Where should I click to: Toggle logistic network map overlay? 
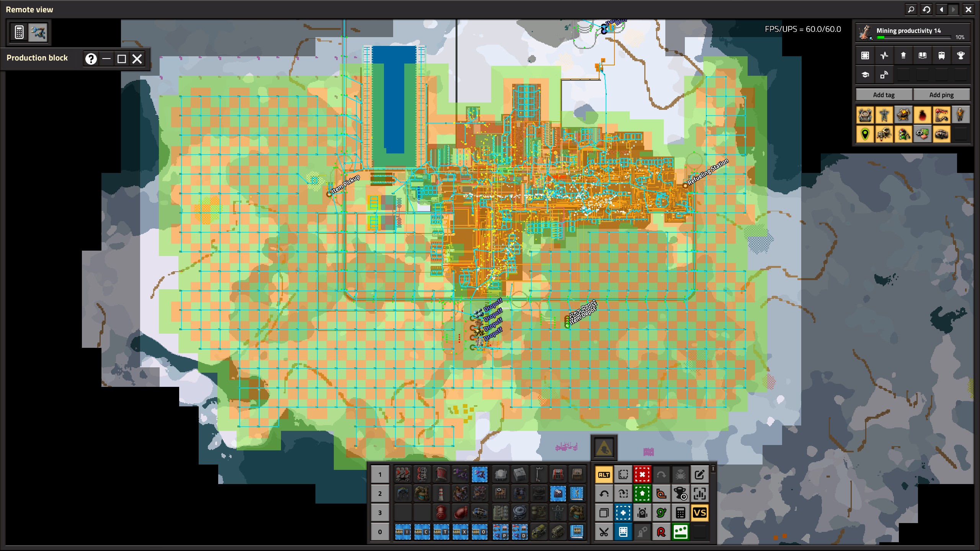tap(865, 115)
